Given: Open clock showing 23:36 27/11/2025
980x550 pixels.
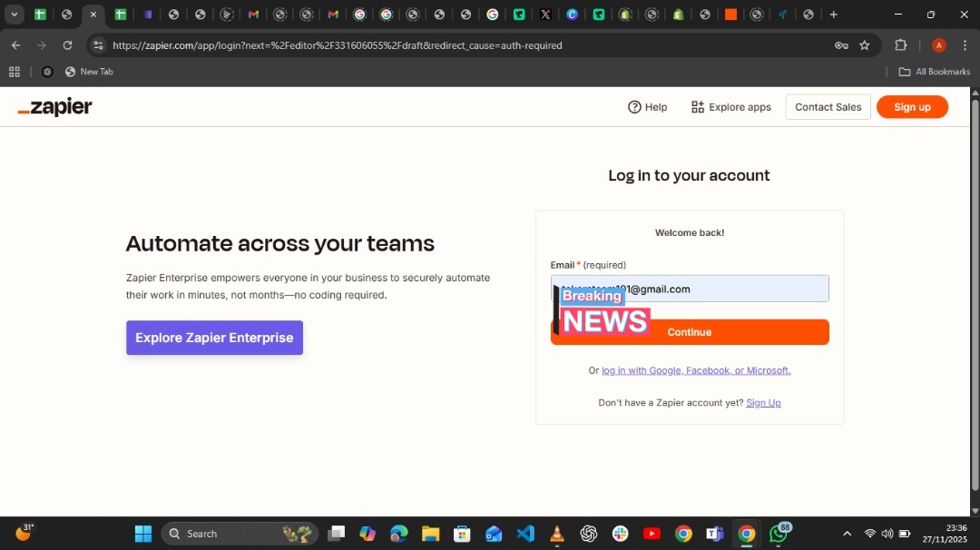Looking at the screenshot, I should point(945,534).
